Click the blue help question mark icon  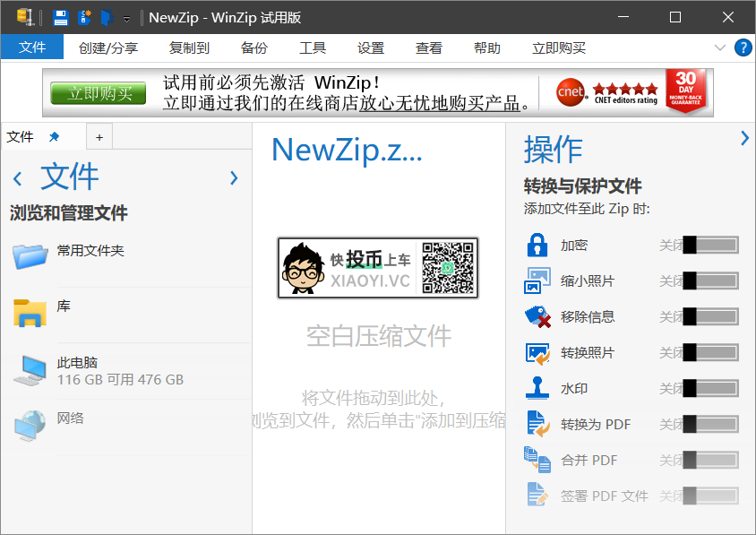point(743,47)
